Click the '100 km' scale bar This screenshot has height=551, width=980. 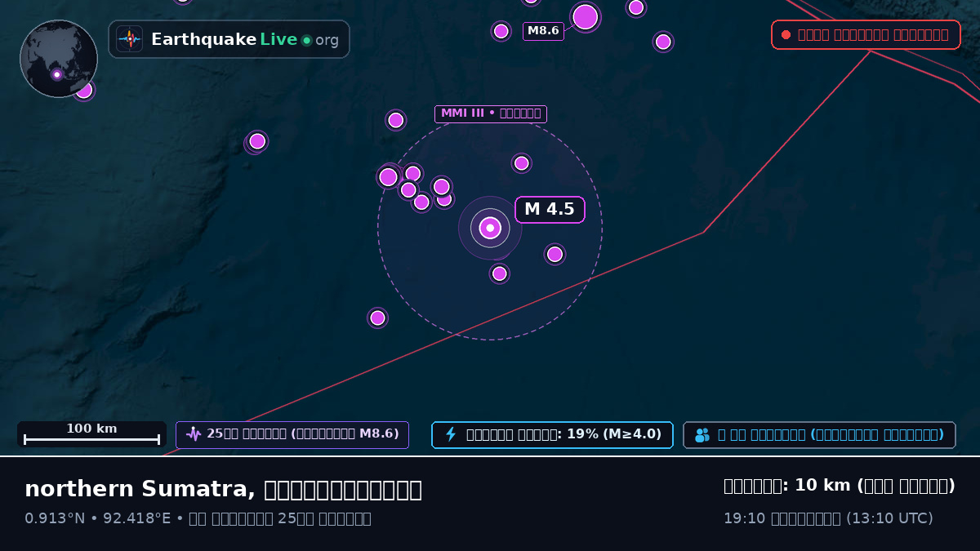coord(91,434)
